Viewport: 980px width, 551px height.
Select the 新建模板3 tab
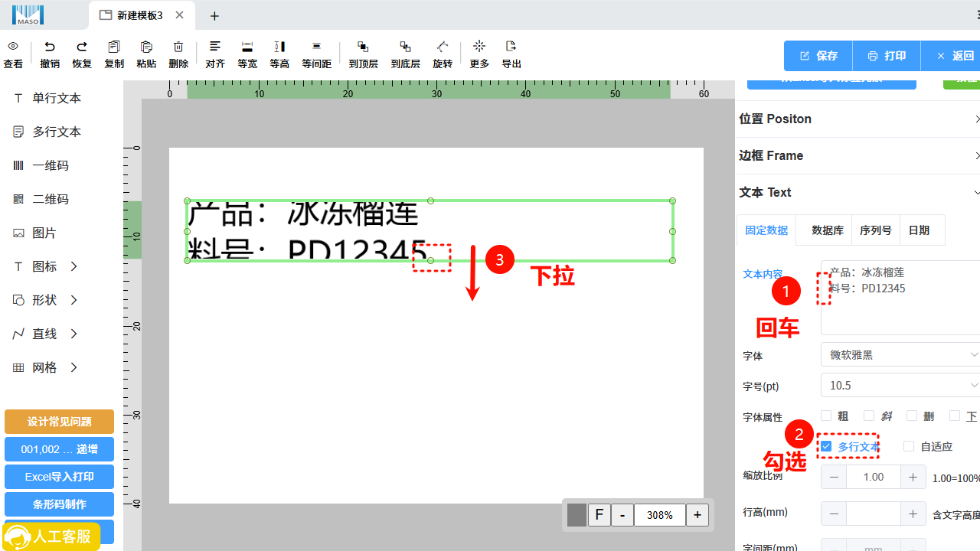tap(142, 15)
